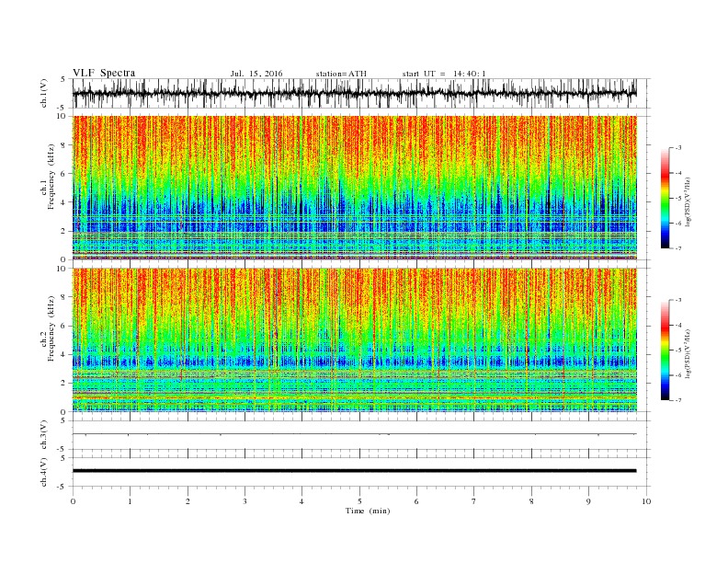Screen dimensions: 728x563
Task: Click the ch.1 frequency spectrogram panel
Action: tap(354, 188)
